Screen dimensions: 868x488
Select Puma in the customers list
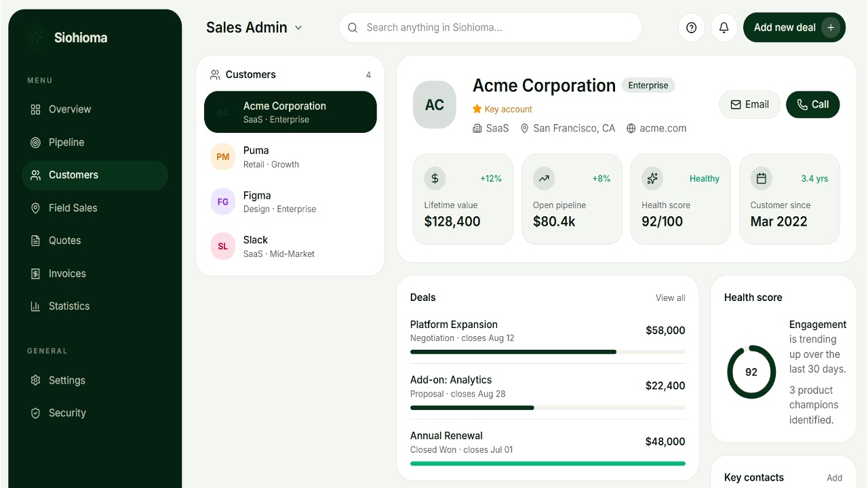coord(290,157)
